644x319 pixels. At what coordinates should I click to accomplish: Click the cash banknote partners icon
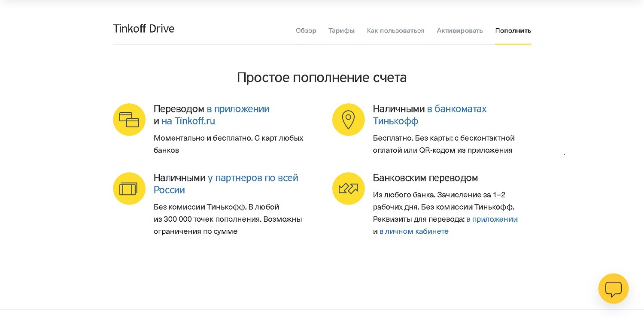point(129,189)
